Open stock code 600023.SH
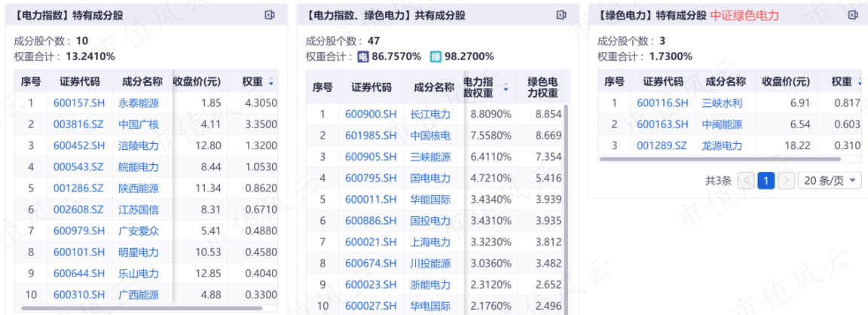The image size is (868, 315). (x=371, y=285)
